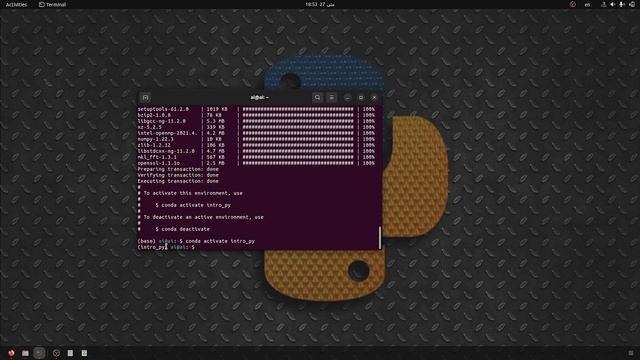
Task: Click the 'openssl-1.1.1o' package line
Action: click(x=256, y=163)
